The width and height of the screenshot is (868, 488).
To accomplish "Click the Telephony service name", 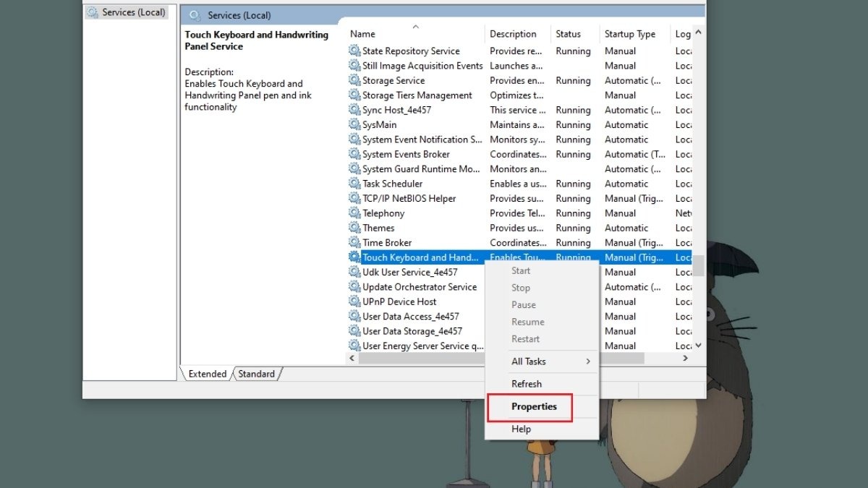I will point(383,213).
